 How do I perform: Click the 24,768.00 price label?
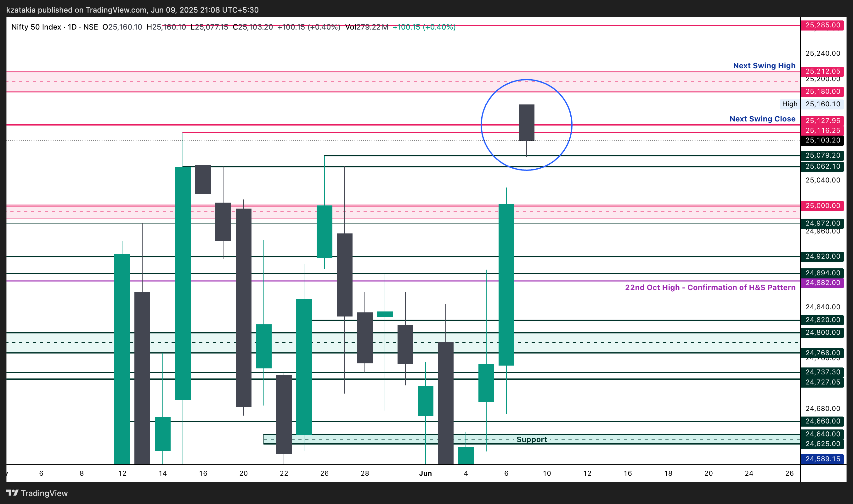[822, 353]
